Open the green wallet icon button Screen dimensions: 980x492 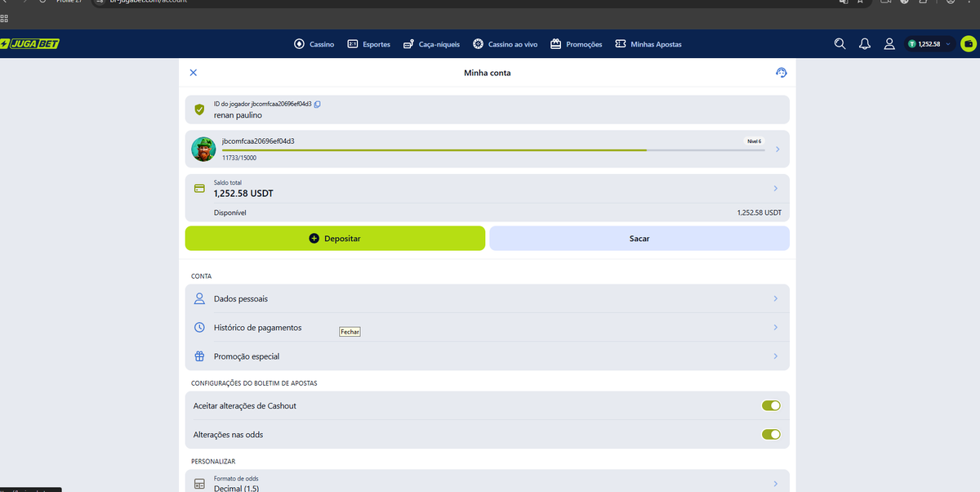[x=969, y=44]
